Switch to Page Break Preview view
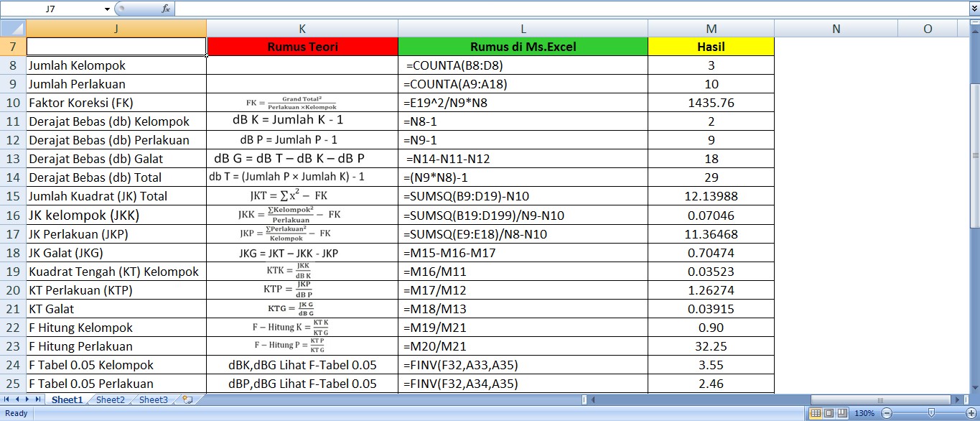 coord(842,414)
